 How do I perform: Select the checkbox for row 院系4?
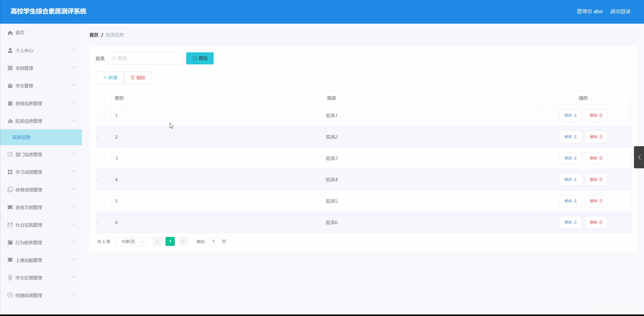[103, 180]
